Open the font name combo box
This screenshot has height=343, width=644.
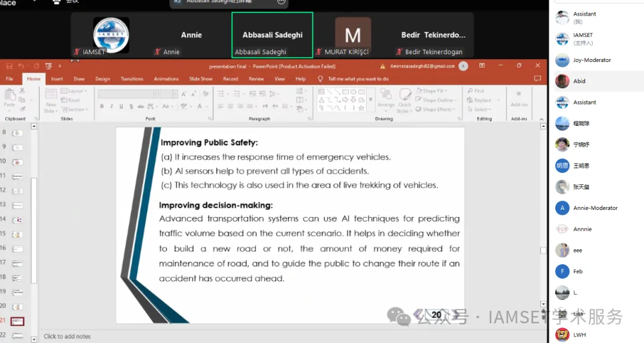[x=128, y=94]
